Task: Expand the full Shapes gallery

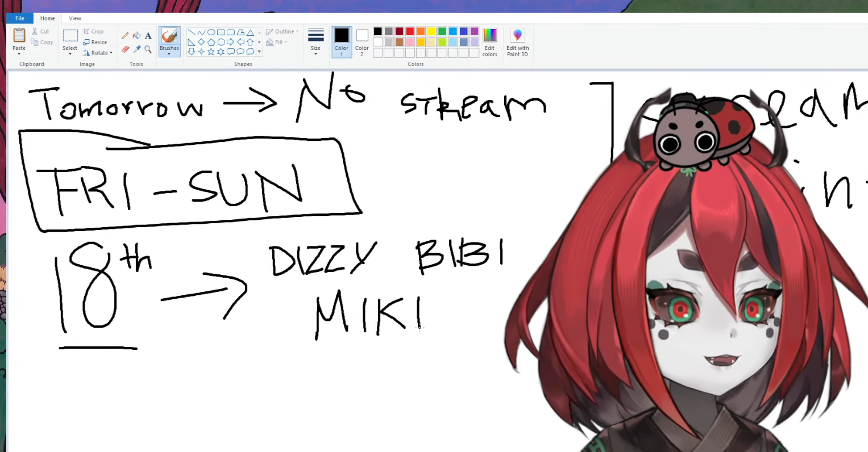Action: click(259, 52)
